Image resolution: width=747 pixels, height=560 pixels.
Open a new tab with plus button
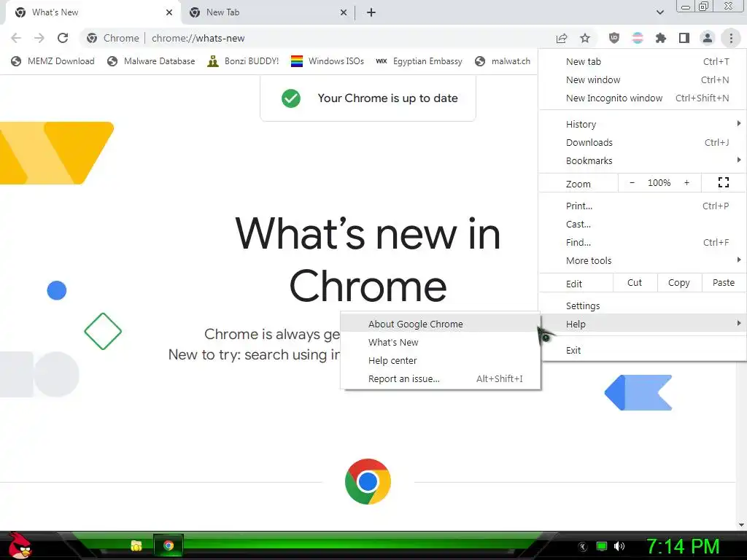(x=371, y=12)
